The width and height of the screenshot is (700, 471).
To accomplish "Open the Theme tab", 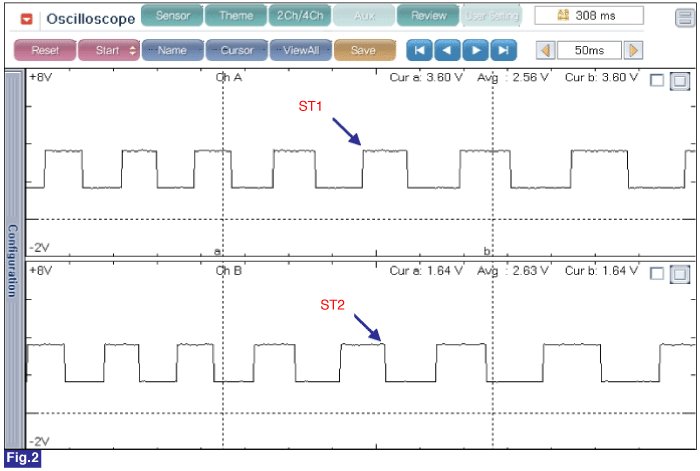I will pyautogui.click(x=236, y=16).
